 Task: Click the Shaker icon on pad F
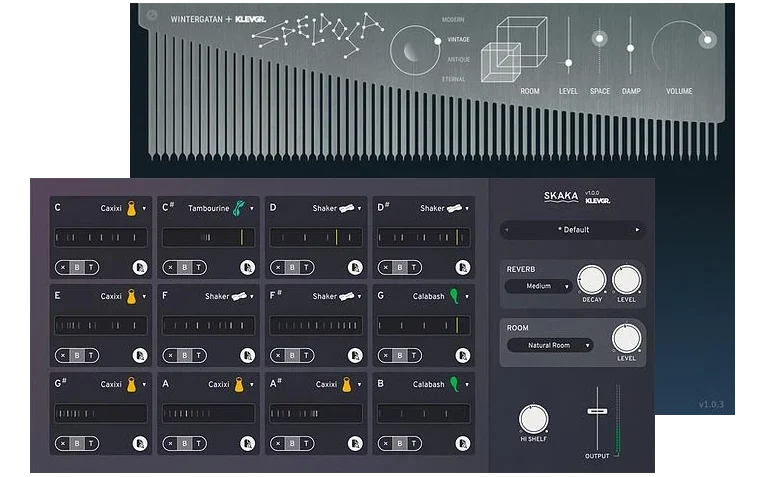(239, 296)
